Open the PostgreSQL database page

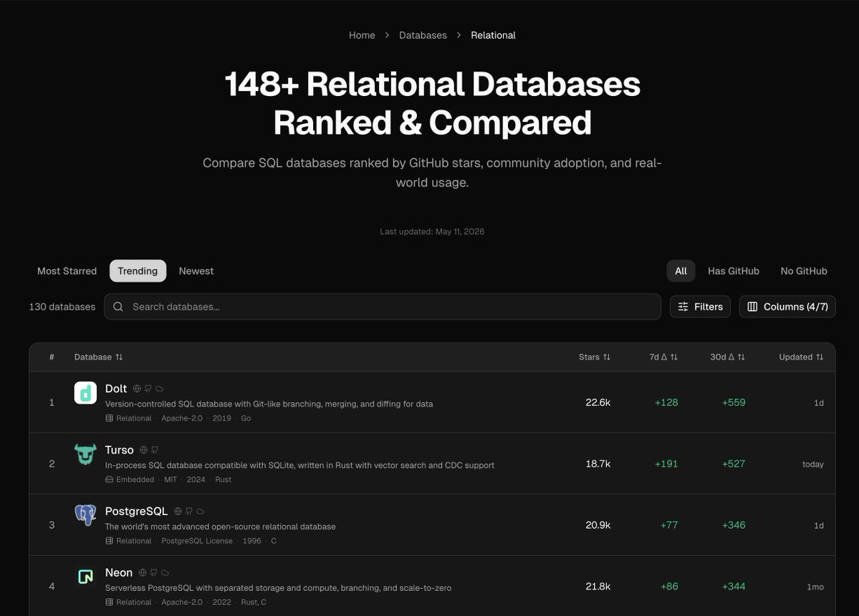[136, 511]
